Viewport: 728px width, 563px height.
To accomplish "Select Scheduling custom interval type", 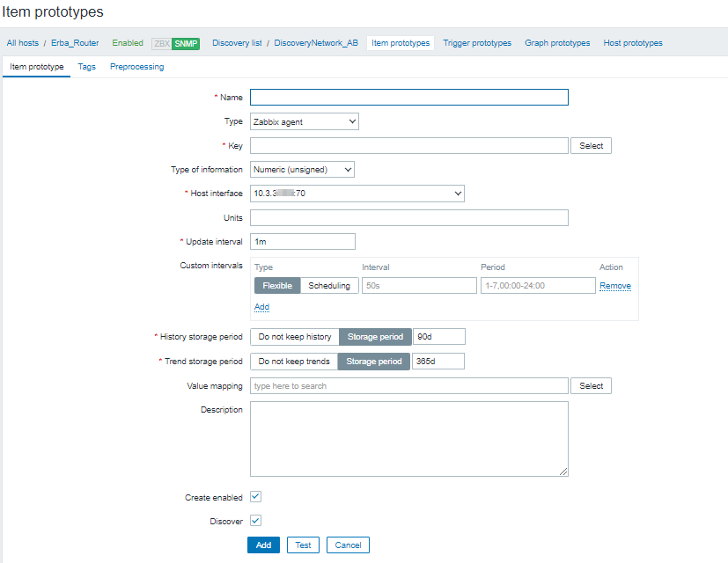I will pos(329,285).
